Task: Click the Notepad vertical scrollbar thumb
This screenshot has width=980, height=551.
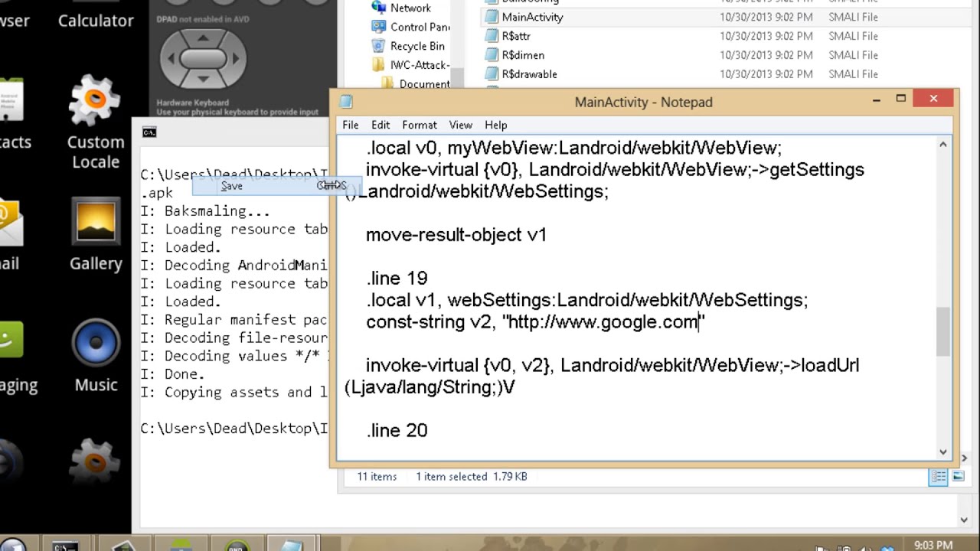Action: tap(943, 331)
